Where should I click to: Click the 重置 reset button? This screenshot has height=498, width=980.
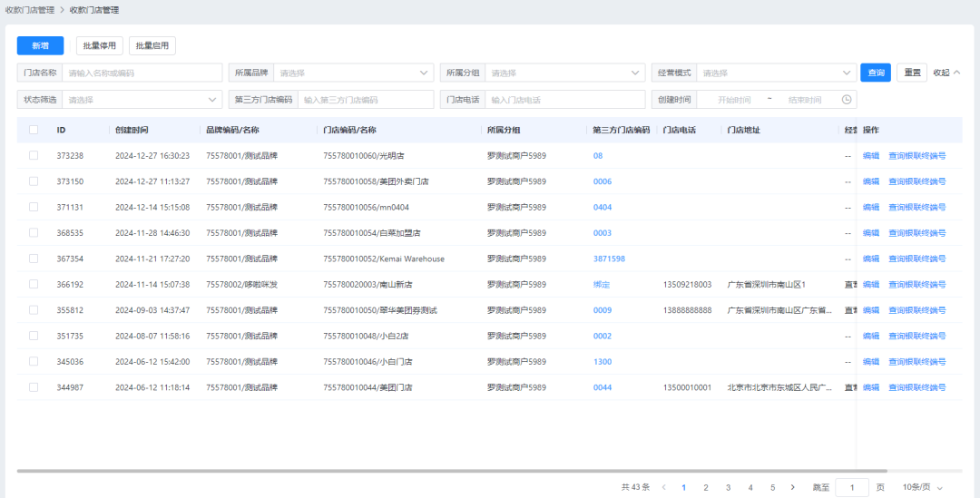(911, 73)
